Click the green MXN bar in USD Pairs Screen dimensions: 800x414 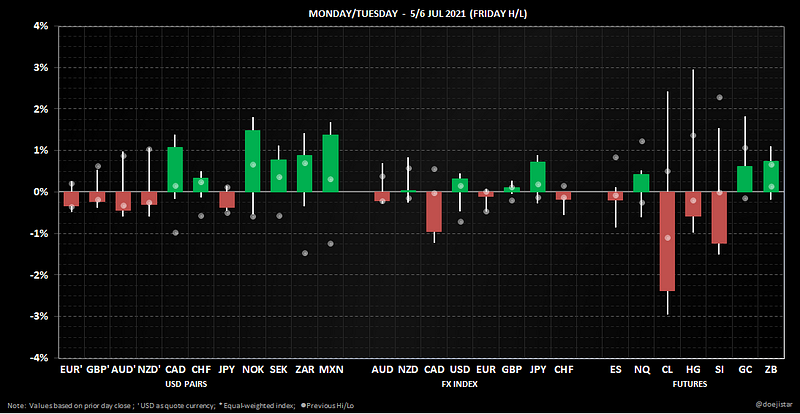[x=331, y=163]
